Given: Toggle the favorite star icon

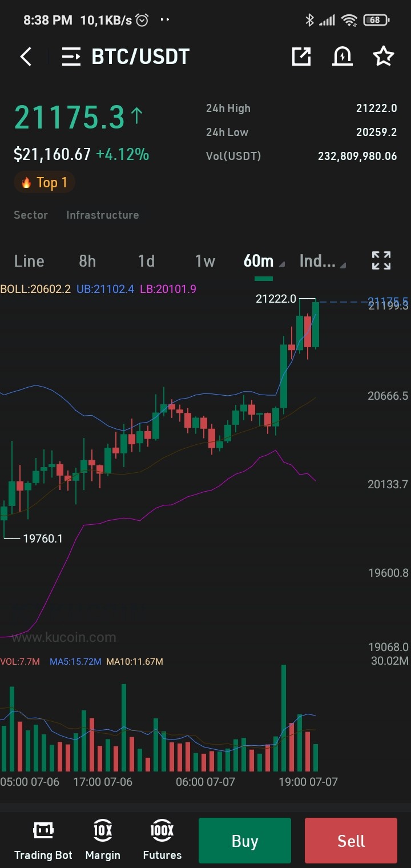Looking at the screenshot, I should tap(384, 56).
